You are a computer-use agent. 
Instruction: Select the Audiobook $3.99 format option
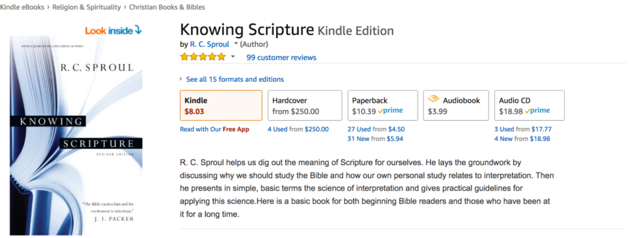click(x=456, y=105)
